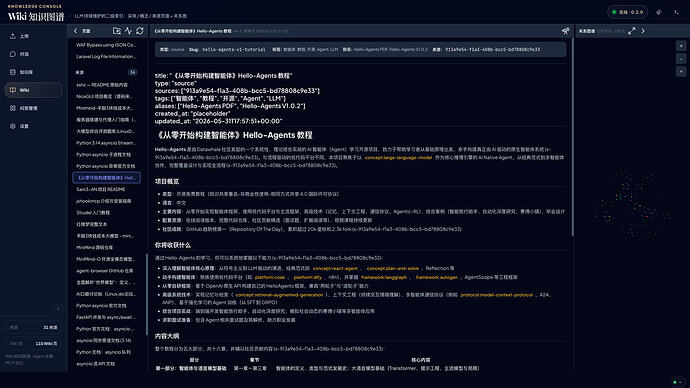
Task: Open the upload section icon in sidebar
Action: pyautogui.click(x=13, y=36)
